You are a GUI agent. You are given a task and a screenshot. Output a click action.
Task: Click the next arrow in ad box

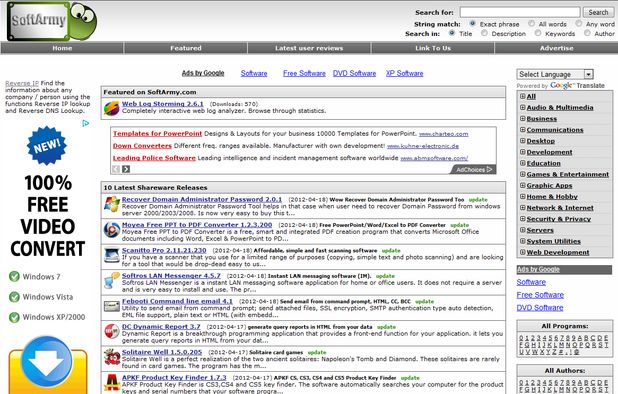[126, 169]
